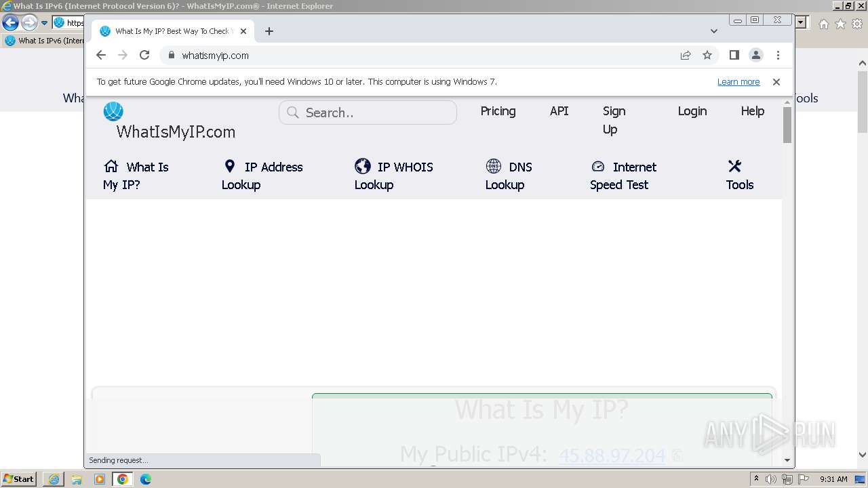Open the Pricing page
Viewport: 868px width, 488px height.
point(498,111)
